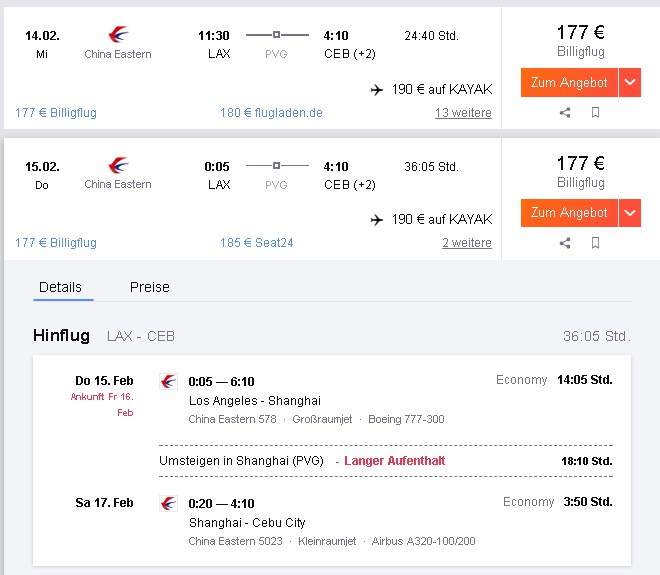The image size is (660, 575).
Task: Expand dropdown arrow next to first Zum Angebot
Action: [630, 83]
